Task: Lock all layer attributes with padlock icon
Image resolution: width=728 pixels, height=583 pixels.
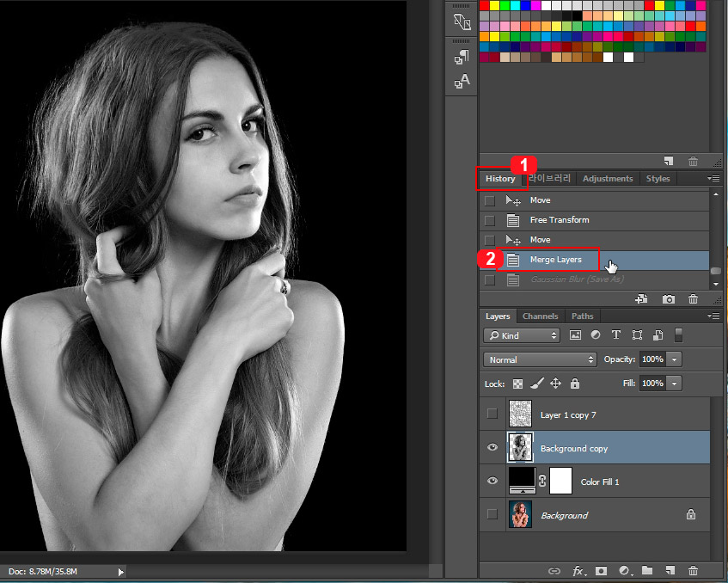Action: pyautogui.click(x=575, y=384)
